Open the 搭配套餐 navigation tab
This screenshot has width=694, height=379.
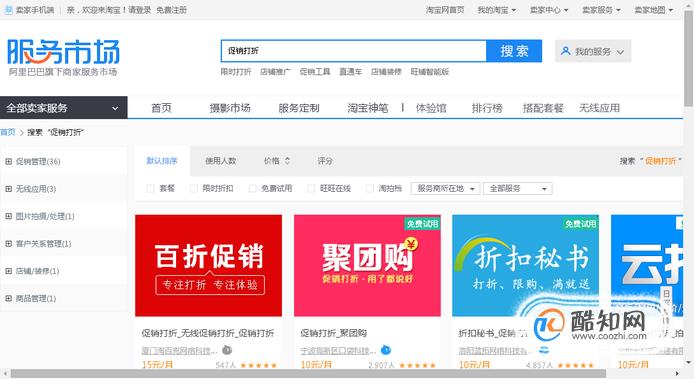tap(543, 108)
